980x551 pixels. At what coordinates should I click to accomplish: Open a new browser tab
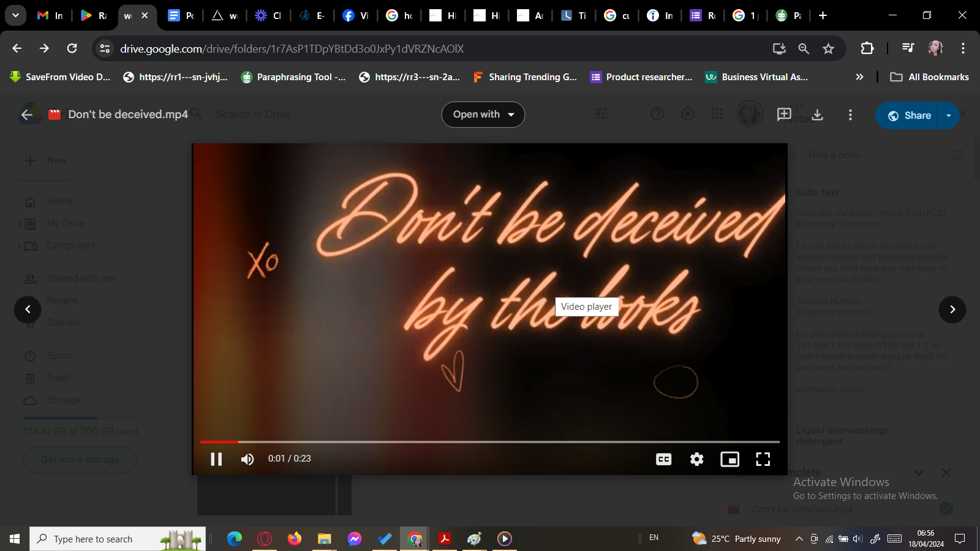[823, 15]
